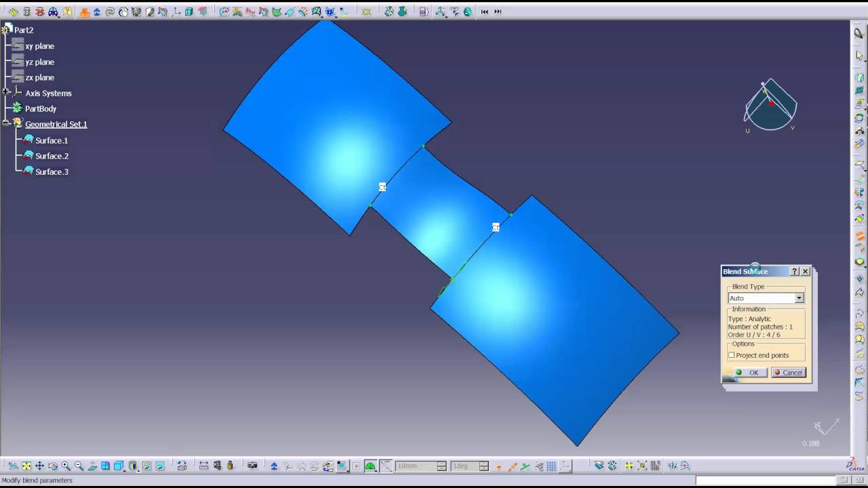
Task: Expand the Axis Systems node
Action: tap(6, 92)
